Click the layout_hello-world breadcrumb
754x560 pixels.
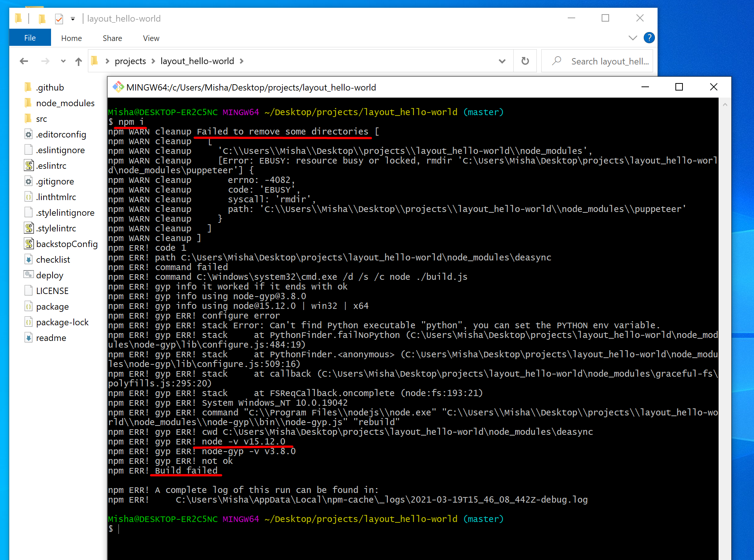point(197,61)
